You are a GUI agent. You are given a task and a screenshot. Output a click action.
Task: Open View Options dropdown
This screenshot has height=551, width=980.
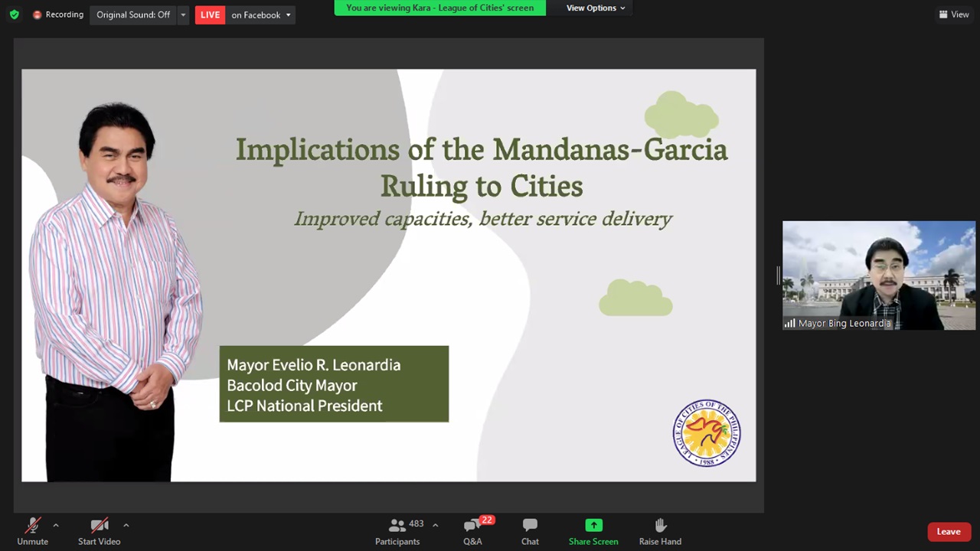coord(596,8)
